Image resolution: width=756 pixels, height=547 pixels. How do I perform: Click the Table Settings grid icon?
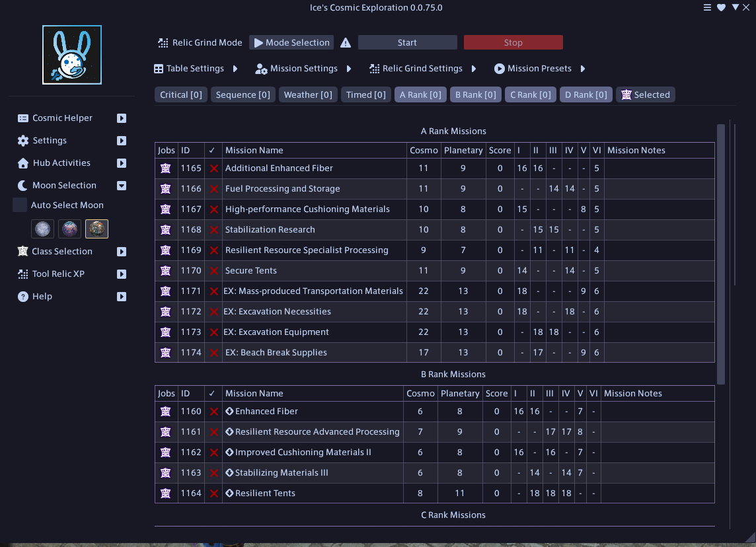pos(159,69)
